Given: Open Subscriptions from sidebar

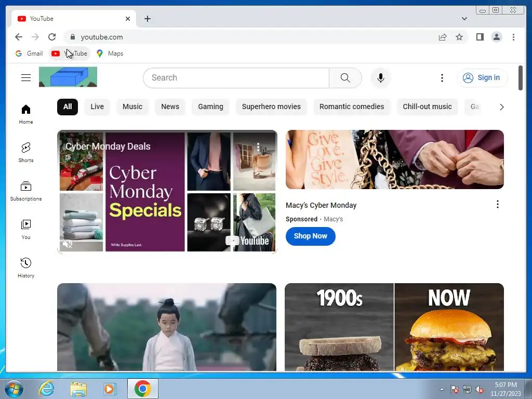Looking at the screenshot, I should pyautogui.click(x=26, y=191).
